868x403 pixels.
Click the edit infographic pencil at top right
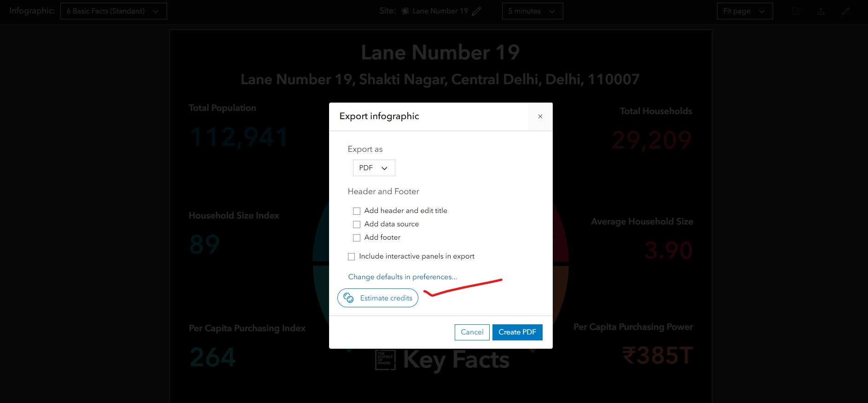(x=845, y=11)
